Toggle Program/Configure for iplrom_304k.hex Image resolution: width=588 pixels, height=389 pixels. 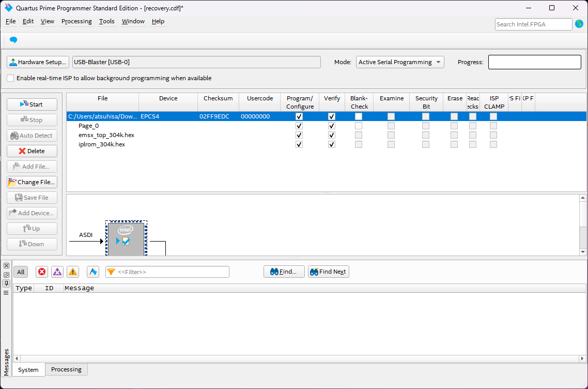pos(299,144)
